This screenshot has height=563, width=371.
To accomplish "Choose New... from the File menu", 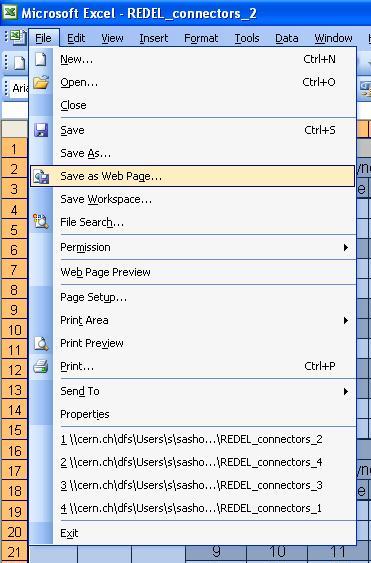I will [x=193, y=59].
